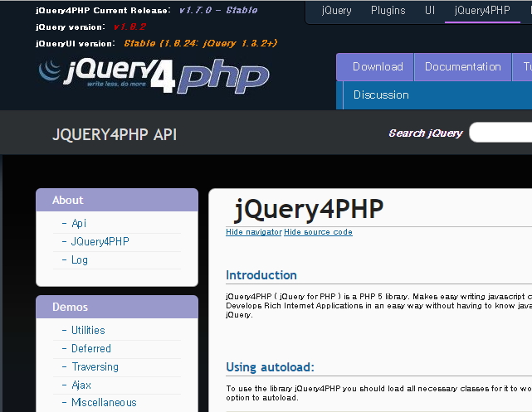Open the Log link under About
The width and height of the screenshot is (532, 412).
80,259
